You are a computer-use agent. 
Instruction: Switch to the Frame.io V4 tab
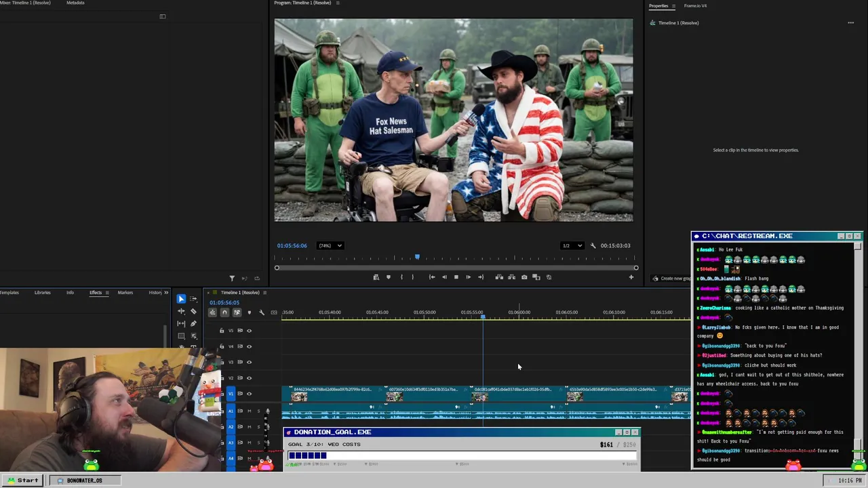coord(695,6)
